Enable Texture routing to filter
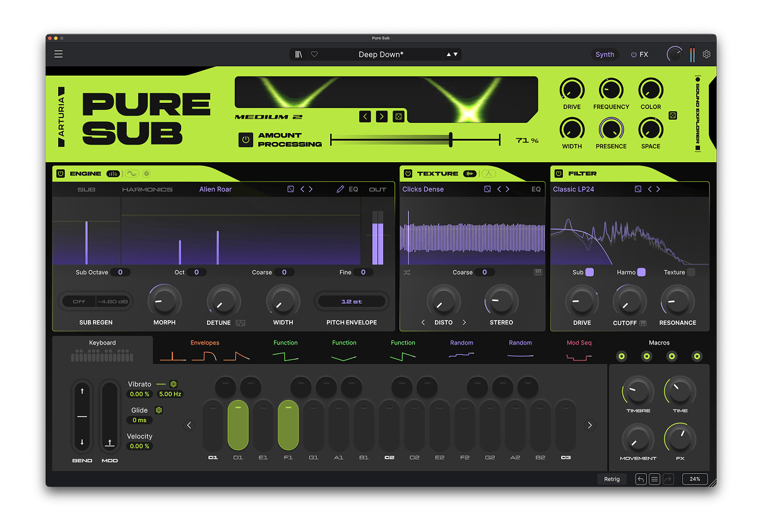Screen dimensions: 763x532 691,273
